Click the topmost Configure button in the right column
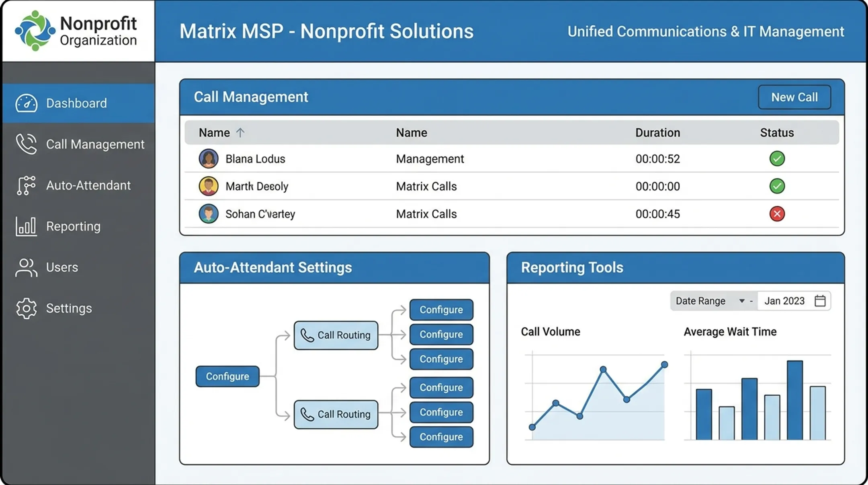This screenshot has width=868, height=485. (441, 310)
